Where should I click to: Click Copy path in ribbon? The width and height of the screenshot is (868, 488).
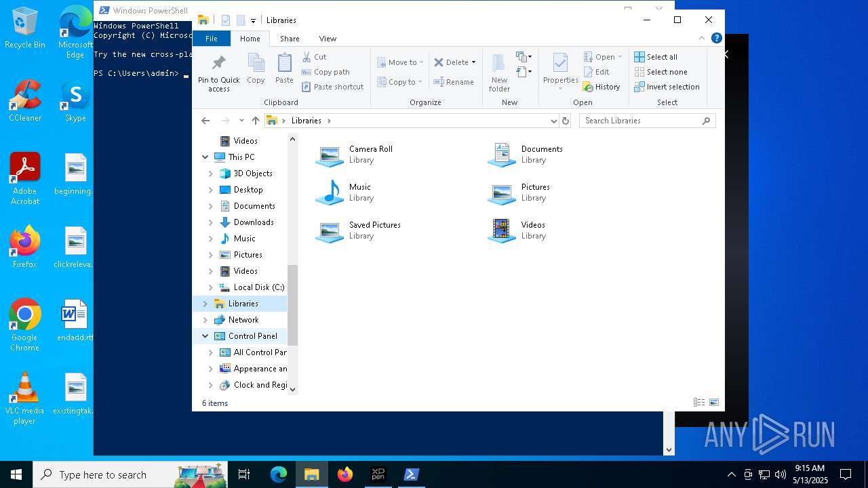325,72
